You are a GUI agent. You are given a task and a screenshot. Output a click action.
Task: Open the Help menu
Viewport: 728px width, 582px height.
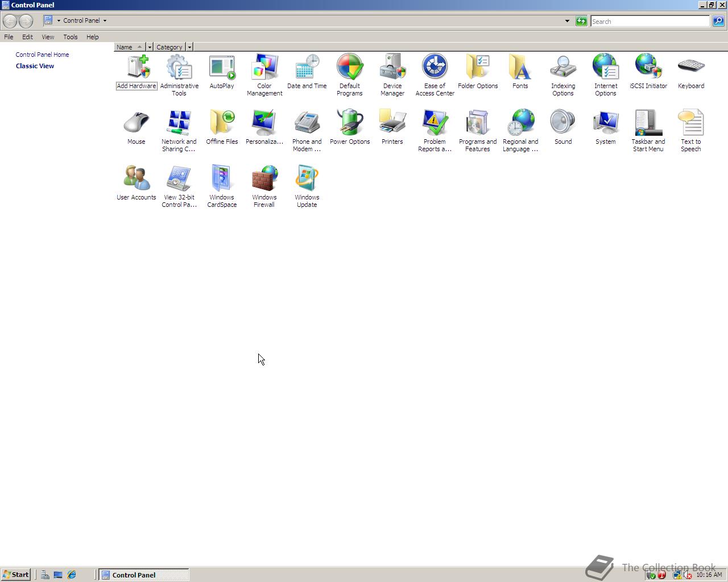click(x=92, y=37)
